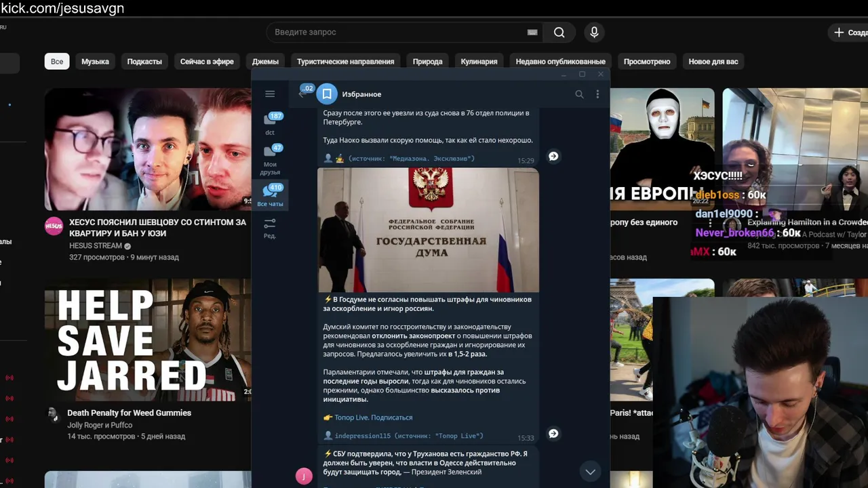The height and width of the screenshot is (488, 868).
Task: Open the Хесус пояснил Шевцову video thumbnail
Action: pyautogui.click(x=148, y=149)
